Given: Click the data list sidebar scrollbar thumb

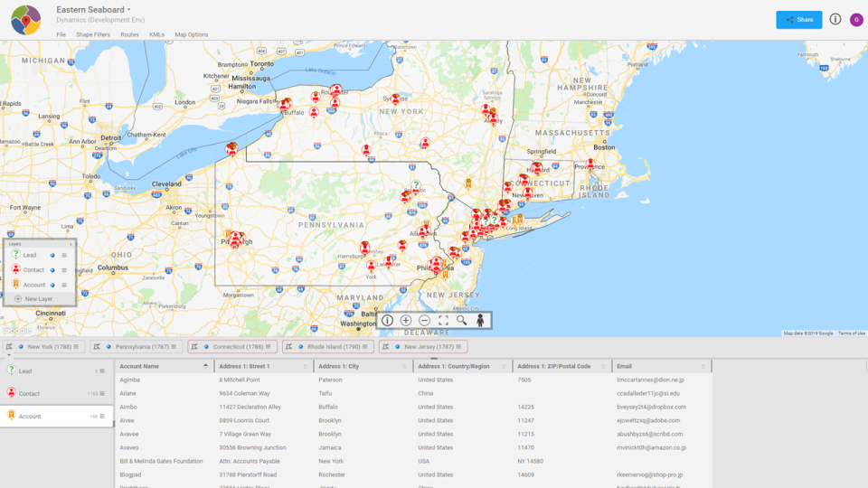Looking at the screenshot, I should tap(114, 424).
